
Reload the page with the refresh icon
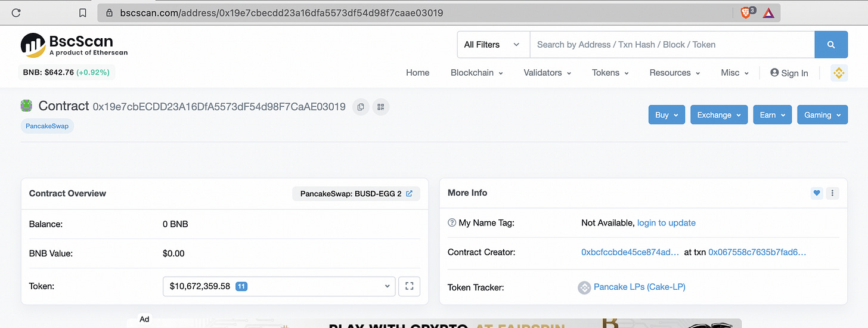[16, 13]
